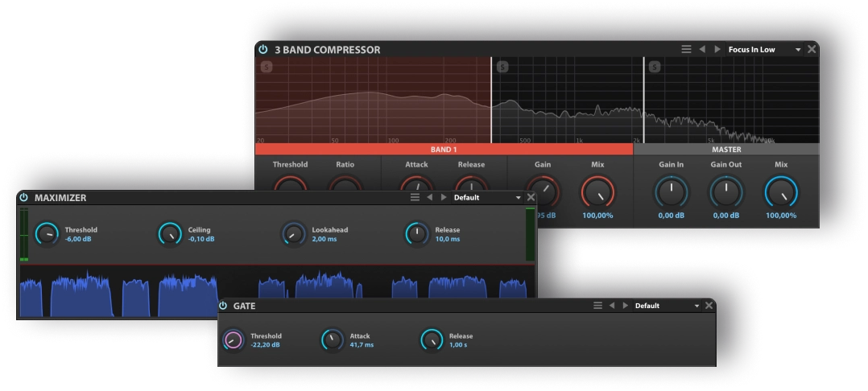Select previous preset in Gate plugin
This screenshot has width=868, height=391.
(x=612, y=306)
